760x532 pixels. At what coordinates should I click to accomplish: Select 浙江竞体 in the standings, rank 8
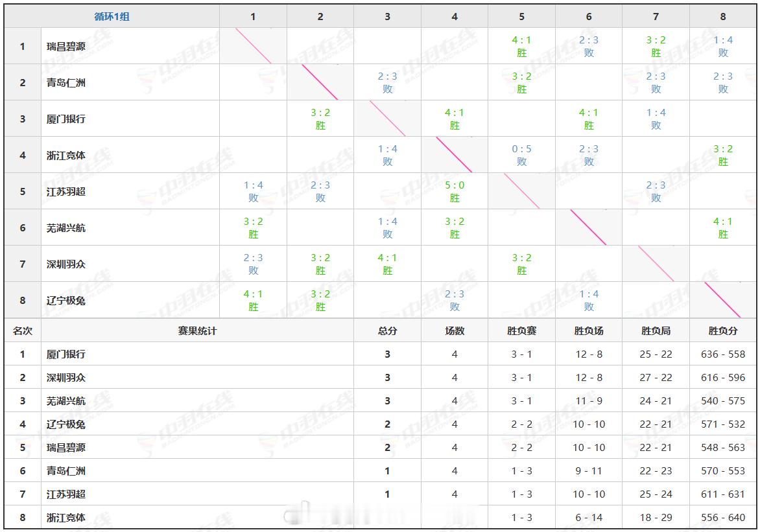click(x=66, y=518)
